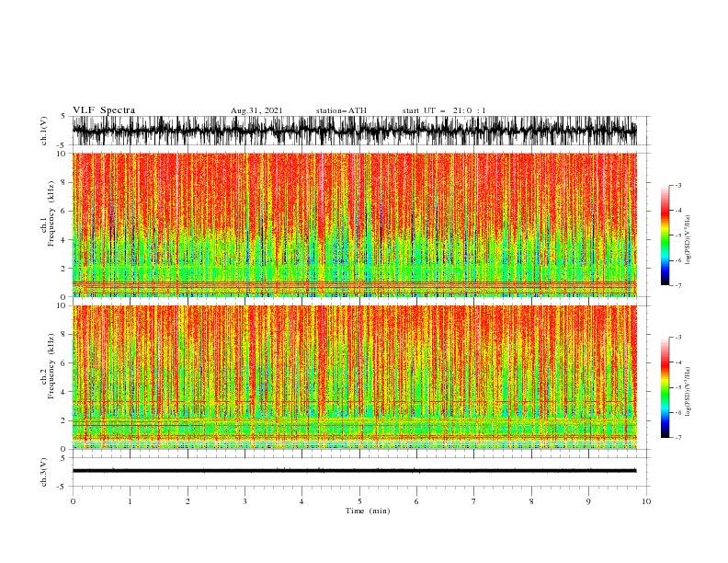Image resolution: width=728 pixels, height=563 pixels.
Task: Click time axis tick label "0"
Action: (73, 501)
